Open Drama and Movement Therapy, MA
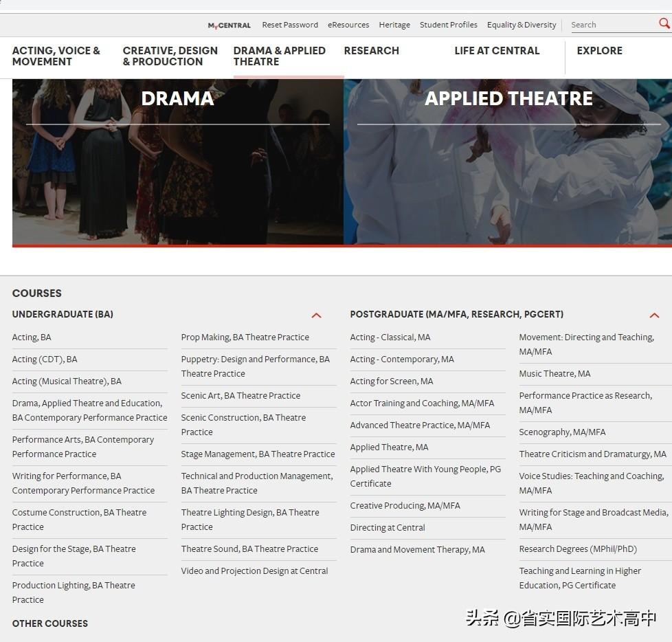Image resolution: width=672 pixels, height=642 pixels. point(417,550)
